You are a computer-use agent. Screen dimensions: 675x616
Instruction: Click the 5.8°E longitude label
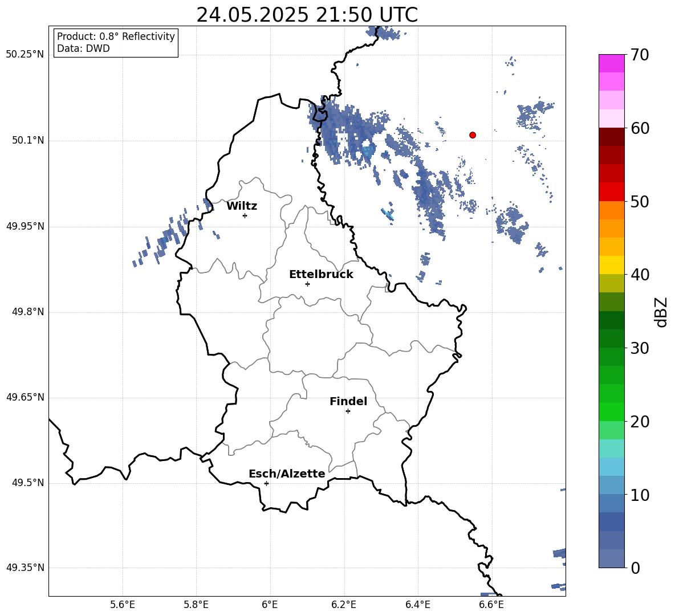tap(196, 605)
